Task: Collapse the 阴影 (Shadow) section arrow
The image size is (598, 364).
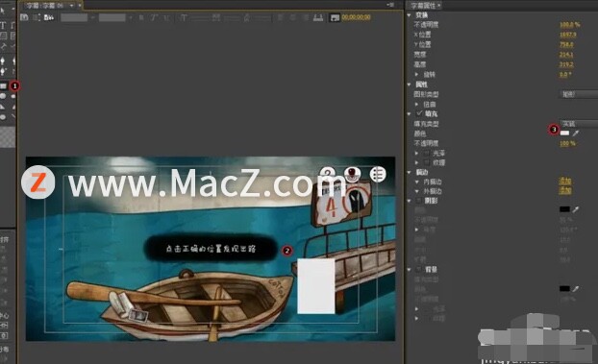Action: (410, 201)
